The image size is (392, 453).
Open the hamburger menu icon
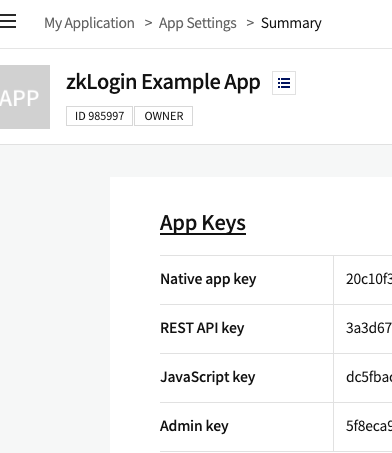click(x=7, y=21)
